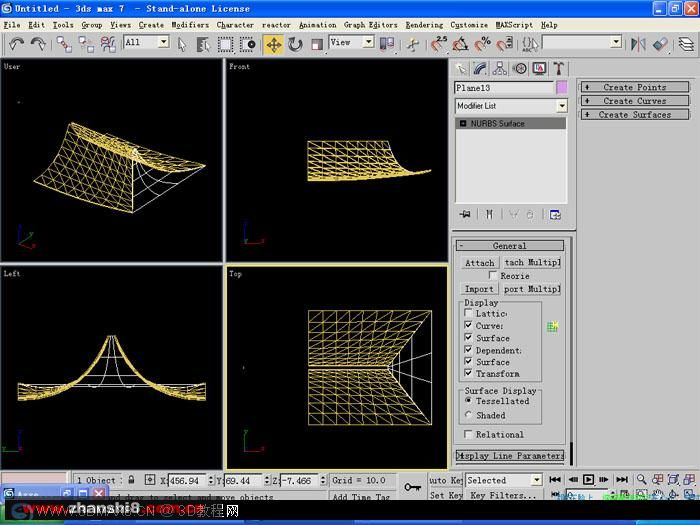Image resolution: width=700 pixels, height=525 pixels.
Task: Toggle the Spinner Snap icon
Action: [x=504, y=44]
